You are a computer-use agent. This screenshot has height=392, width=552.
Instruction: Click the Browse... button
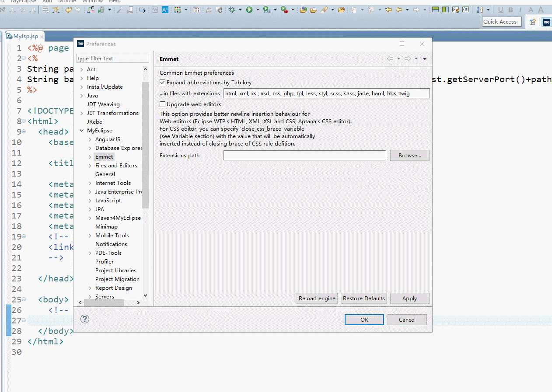click(410, 155)
